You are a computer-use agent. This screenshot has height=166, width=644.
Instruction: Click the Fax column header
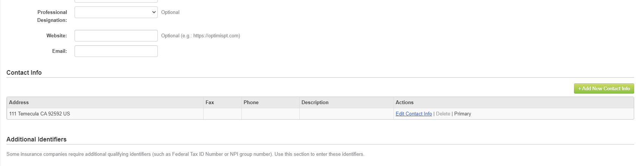210,103
